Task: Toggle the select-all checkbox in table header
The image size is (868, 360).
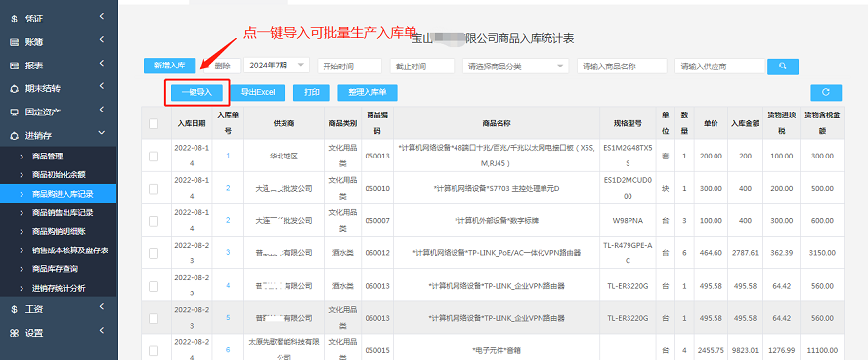Action: pos(153,124)
